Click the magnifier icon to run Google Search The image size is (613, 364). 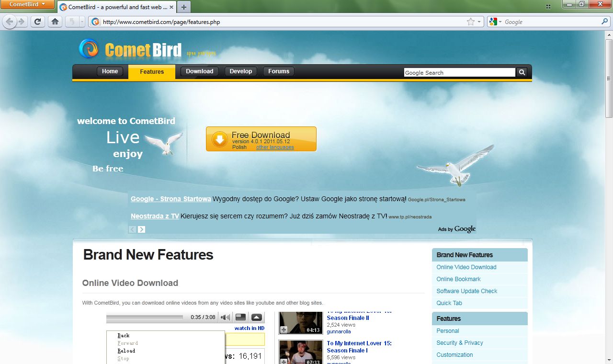click(522, 72)
